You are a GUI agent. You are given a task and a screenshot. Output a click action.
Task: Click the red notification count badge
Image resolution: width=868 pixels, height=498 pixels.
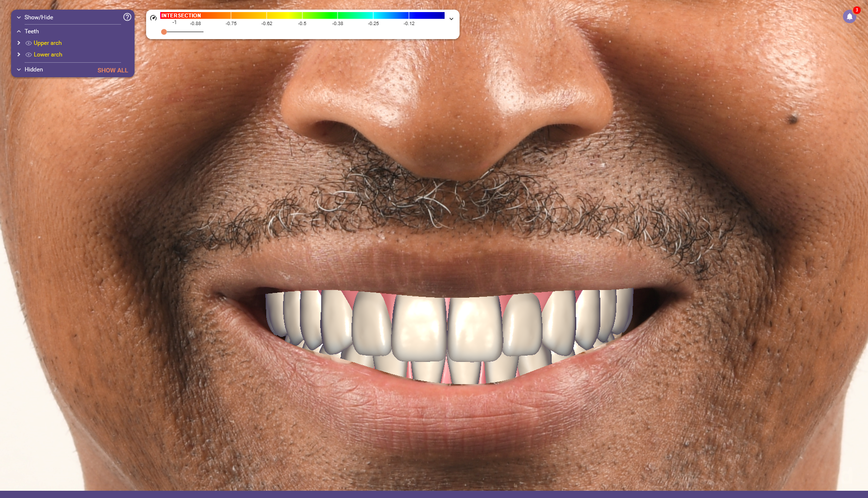[x=856, y=10]
